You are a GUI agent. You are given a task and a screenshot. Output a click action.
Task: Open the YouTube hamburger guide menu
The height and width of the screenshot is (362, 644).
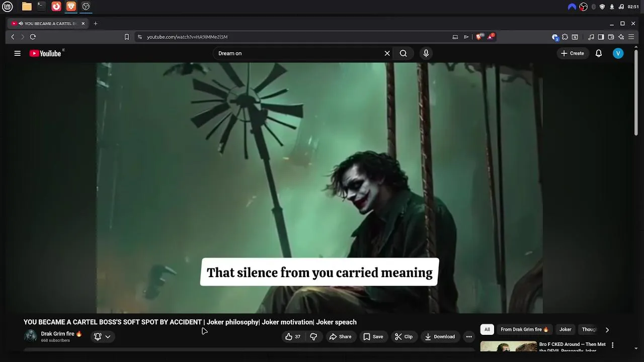coord(18,53)
